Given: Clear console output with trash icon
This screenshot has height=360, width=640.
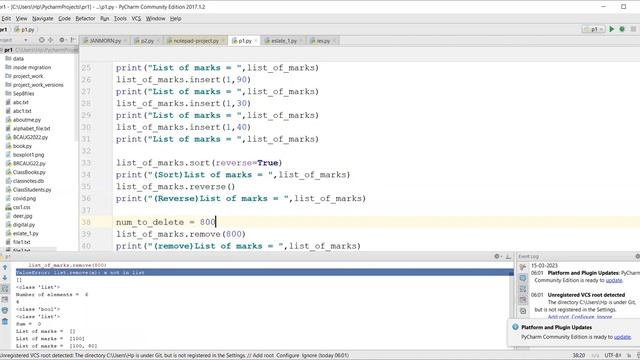Looking at the screenshot, I should [5, 321].
